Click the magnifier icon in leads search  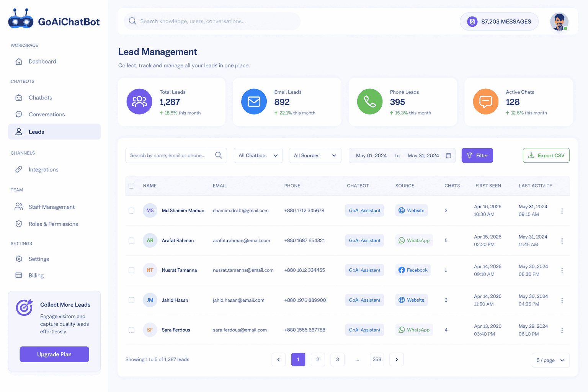coord(219,155)
